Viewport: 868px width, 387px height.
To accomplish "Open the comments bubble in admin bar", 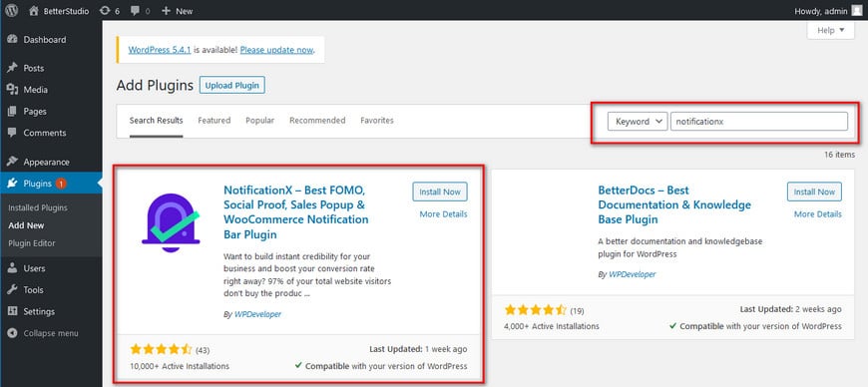I will click(x=135, y=11).
